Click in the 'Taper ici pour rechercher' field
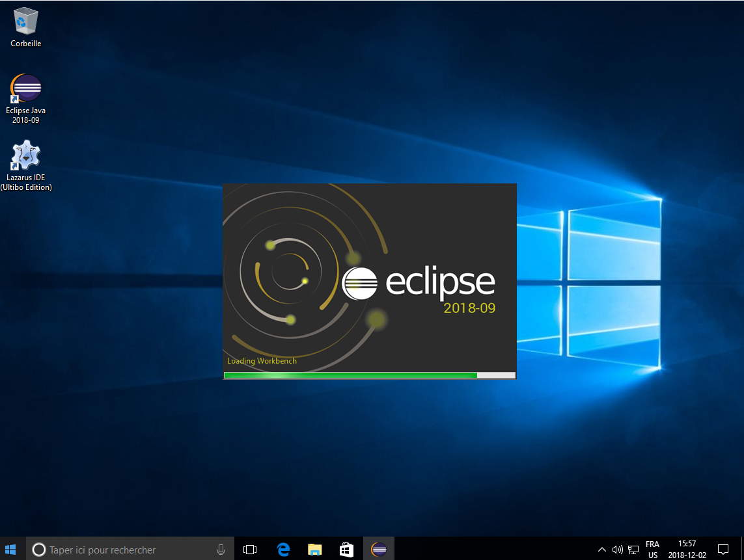 130,550
